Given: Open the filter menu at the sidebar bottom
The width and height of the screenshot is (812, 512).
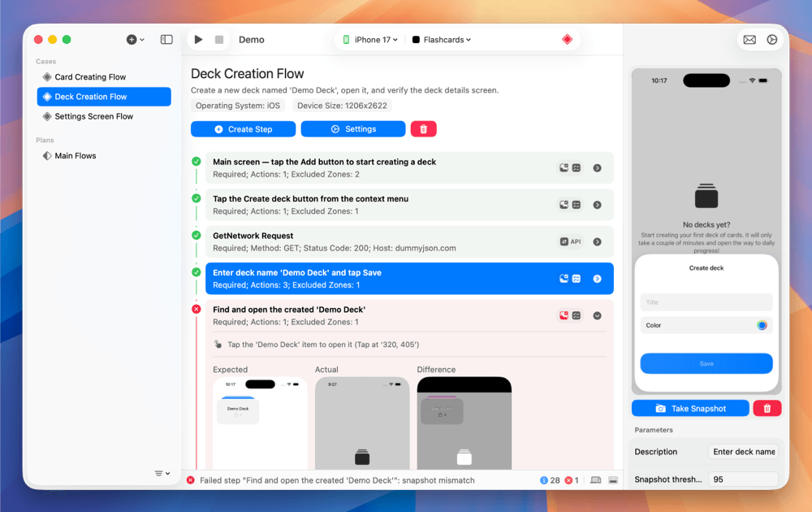Looking at the screenshot, I should 162,473.
